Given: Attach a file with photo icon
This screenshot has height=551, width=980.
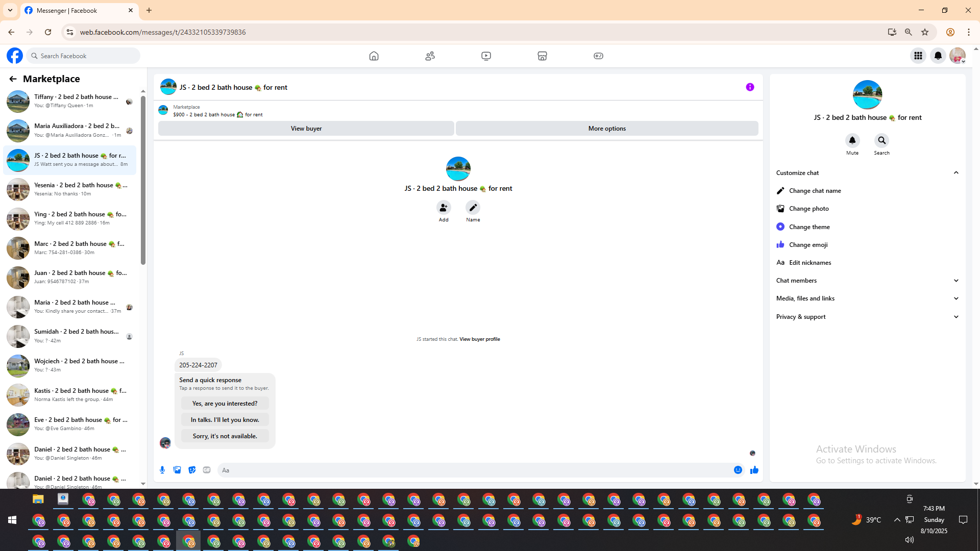Looking at the screenshot, I should [x=177, y=470].
